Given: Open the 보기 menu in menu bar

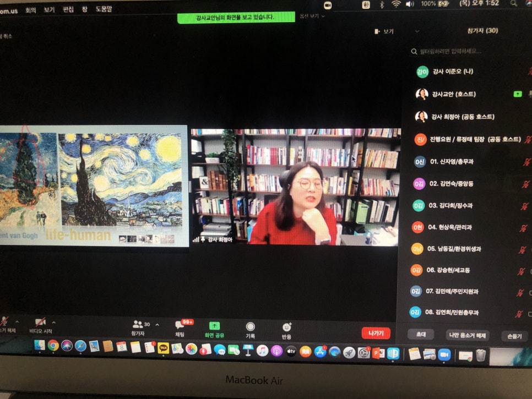Looking at the screenshot, I should [x=49, y=9].
